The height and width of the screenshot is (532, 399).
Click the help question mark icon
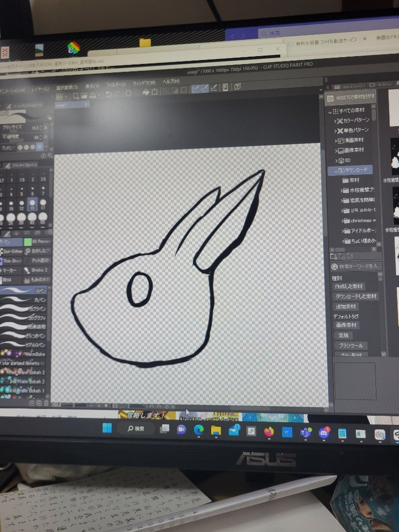point(237,87)
